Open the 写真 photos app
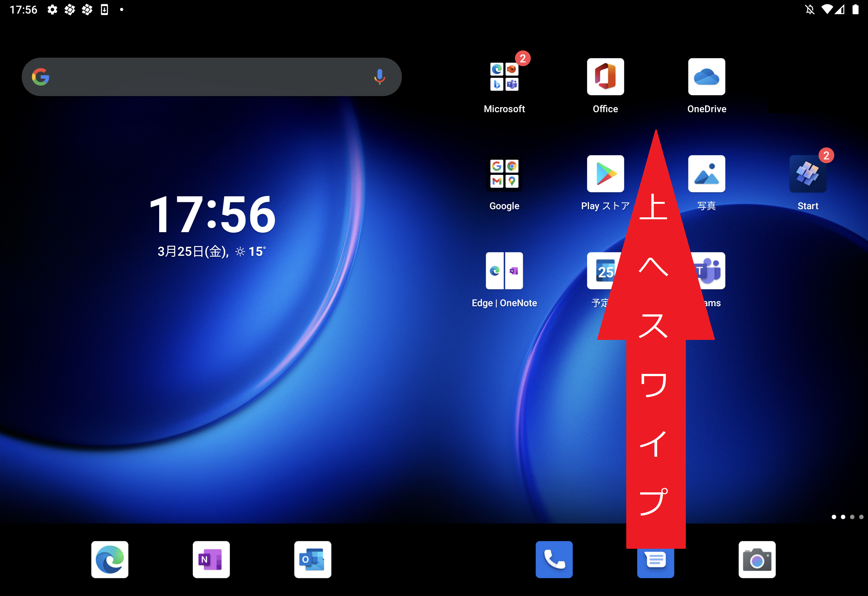 point(707,174)
